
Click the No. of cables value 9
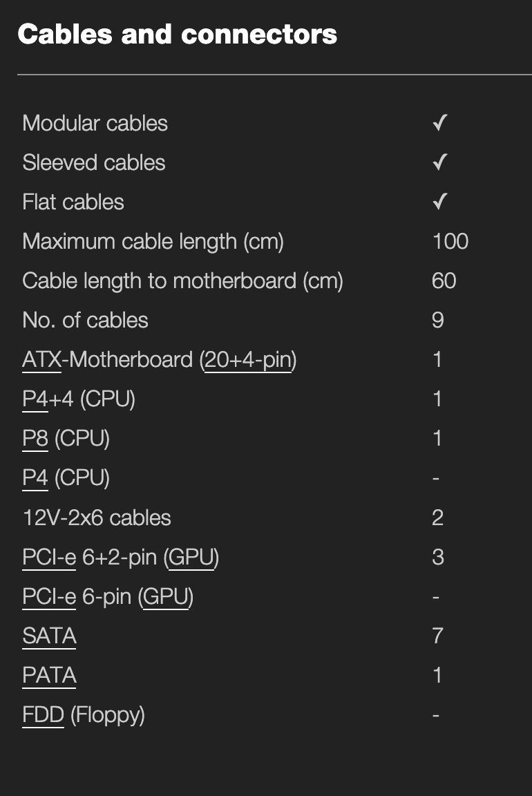coord(438,321)
